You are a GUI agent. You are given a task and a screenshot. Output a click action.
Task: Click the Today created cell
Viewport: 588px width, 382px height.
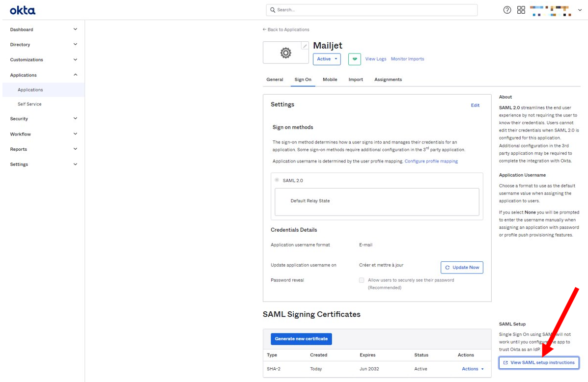(x=316, y=369)
